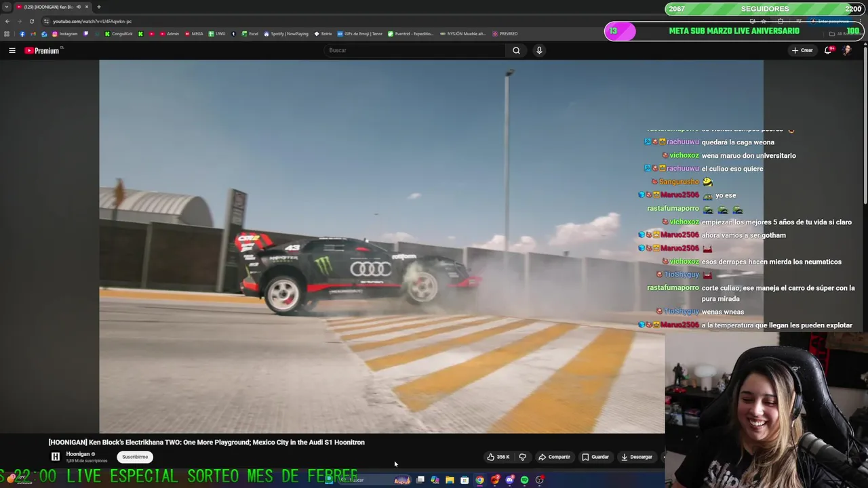The width and height of the screenshot is (868, 488).
Task: Open the Facebook bookmark
Action: coord(22,34)
